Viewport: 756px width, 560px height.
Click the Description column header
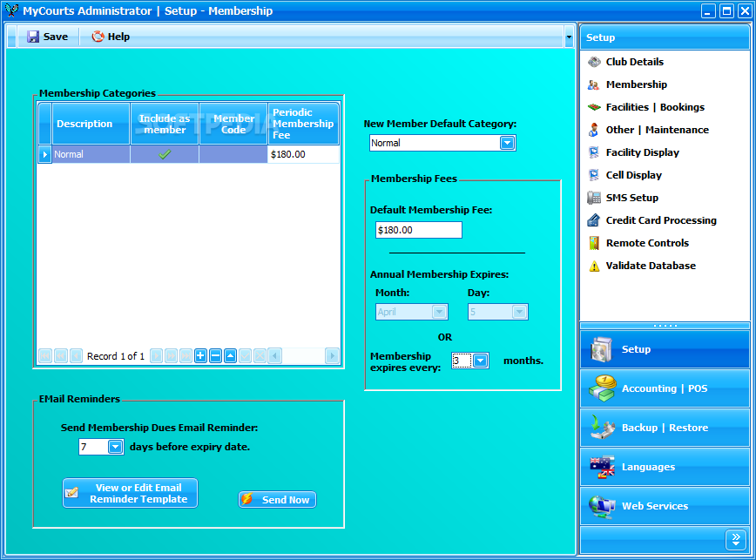(91, 124)
